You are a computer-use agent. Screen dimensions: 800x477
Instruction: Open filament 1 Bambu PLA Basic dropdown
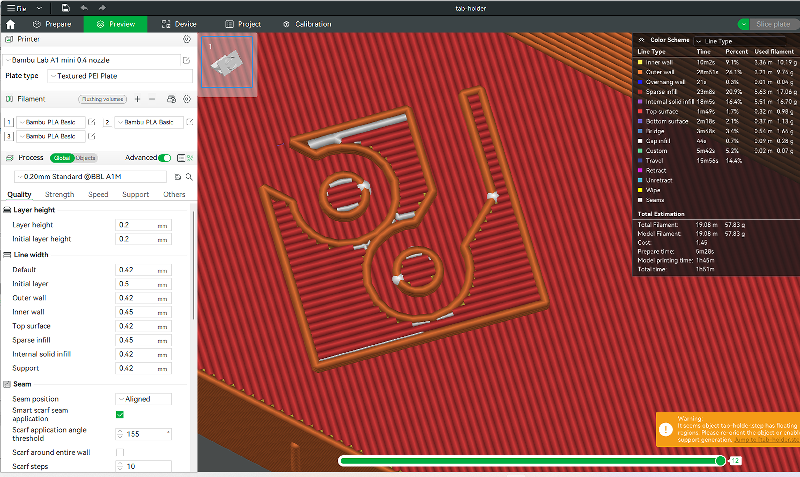(51, 122)
